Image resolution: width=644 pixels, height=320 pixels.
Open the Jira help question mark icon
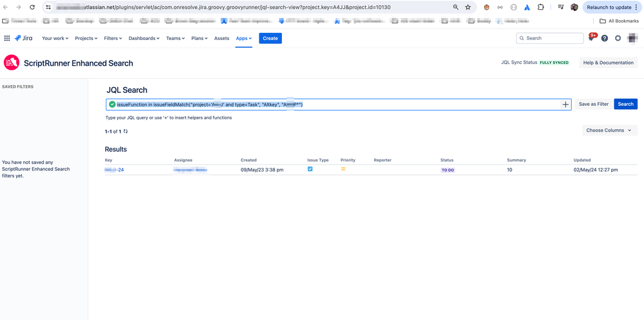(605, 38)
